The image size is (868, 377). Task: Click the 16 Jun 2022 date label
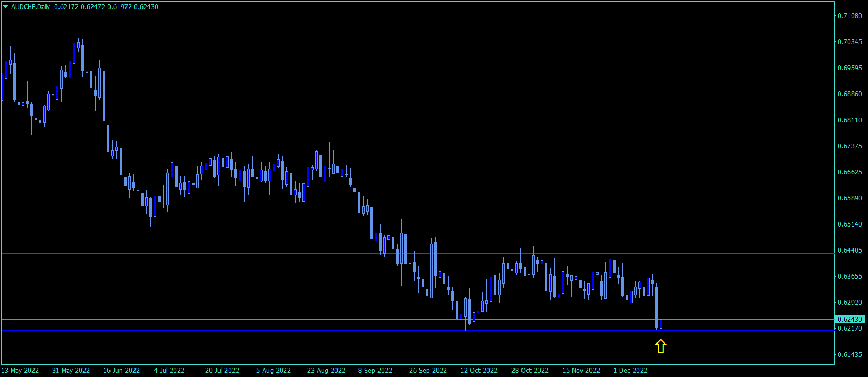point(121,371)
